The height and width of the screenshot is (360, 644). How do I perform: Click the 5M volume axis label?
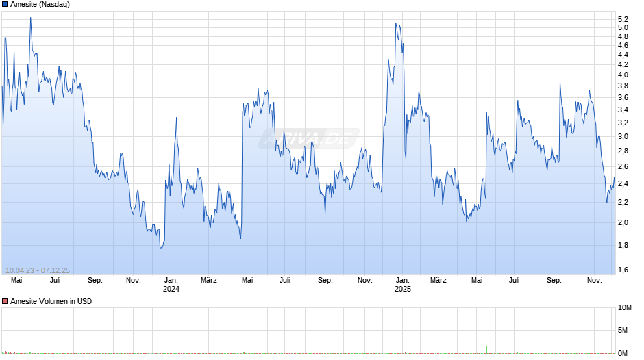(623, 331)
